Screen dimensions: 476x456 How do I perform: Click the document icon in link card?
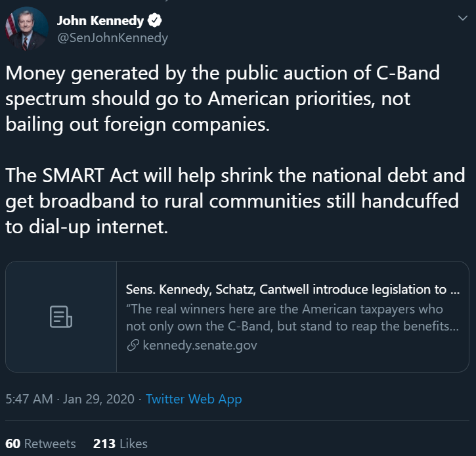coord(61,317)
